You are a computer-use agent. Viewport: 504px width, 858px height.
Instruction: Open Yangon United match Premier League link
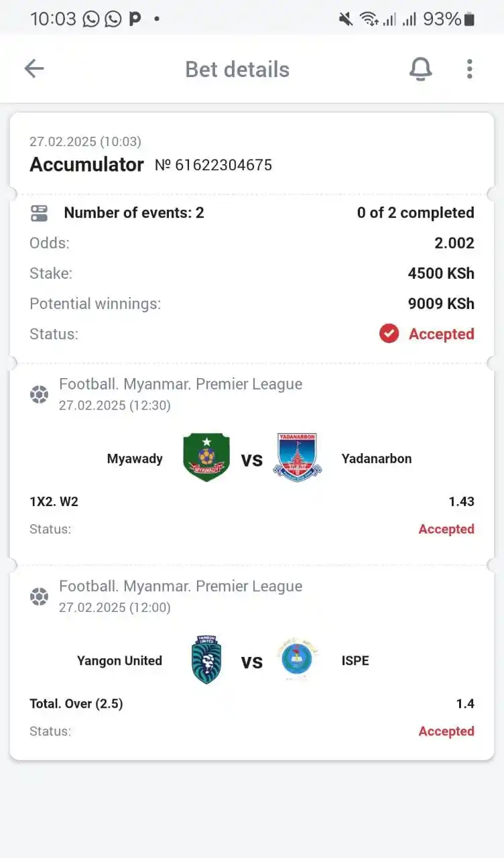(x=180, y=586)
